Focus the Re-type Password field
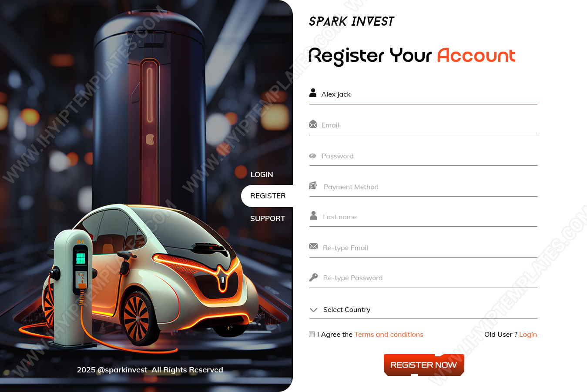The height and width of the screenshot is (392, 587). click(x=423, y=278)
